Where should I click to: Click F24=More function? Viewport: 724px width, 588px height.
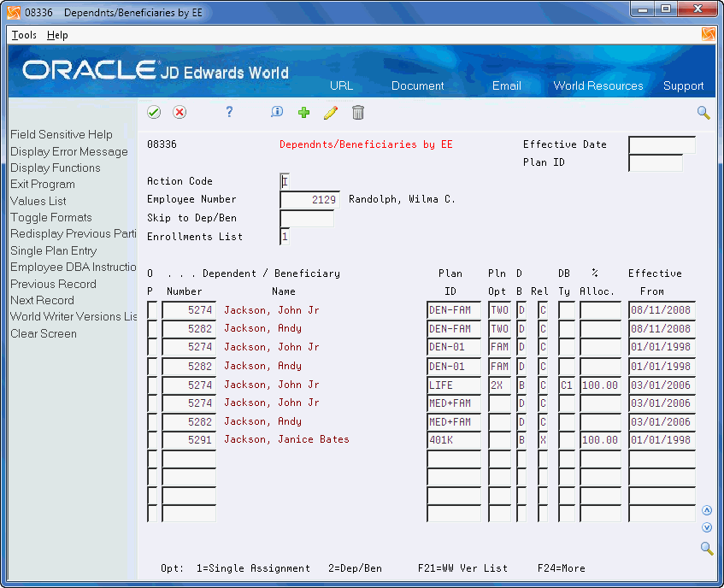point(561,568)
